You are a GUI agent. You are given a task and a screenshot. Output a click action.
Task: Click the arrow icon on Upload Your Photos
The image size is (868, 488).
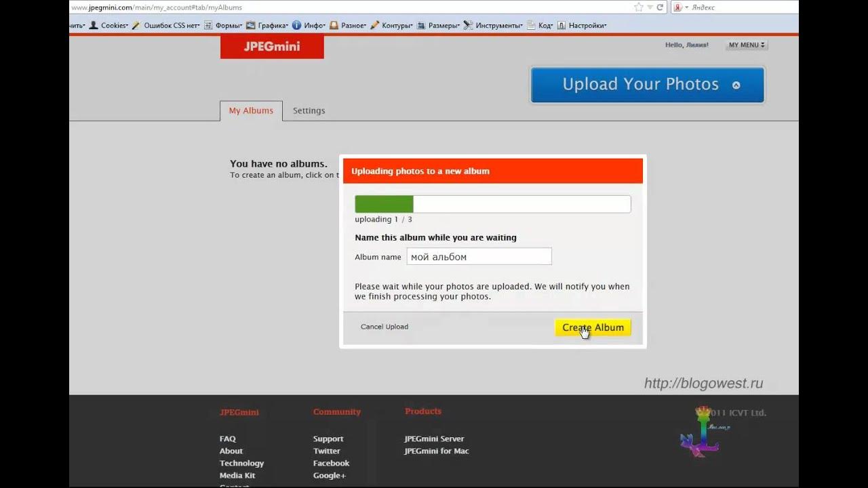(736, 85)
